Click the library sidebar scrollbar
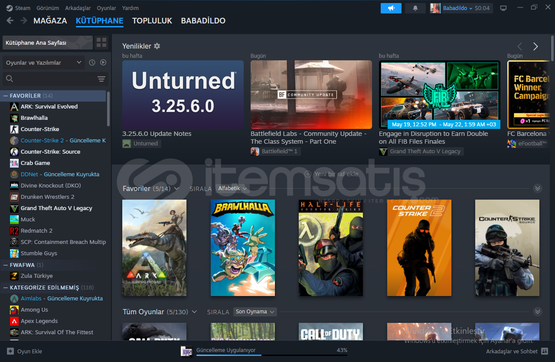 [x=108, y=108]
